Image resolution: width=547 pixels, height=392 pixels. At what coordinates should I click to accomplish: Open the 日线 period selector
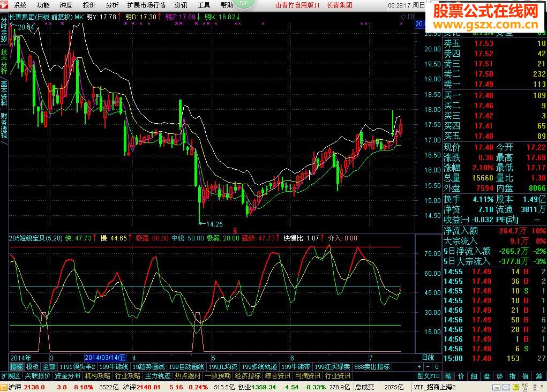tap(428, 358)
